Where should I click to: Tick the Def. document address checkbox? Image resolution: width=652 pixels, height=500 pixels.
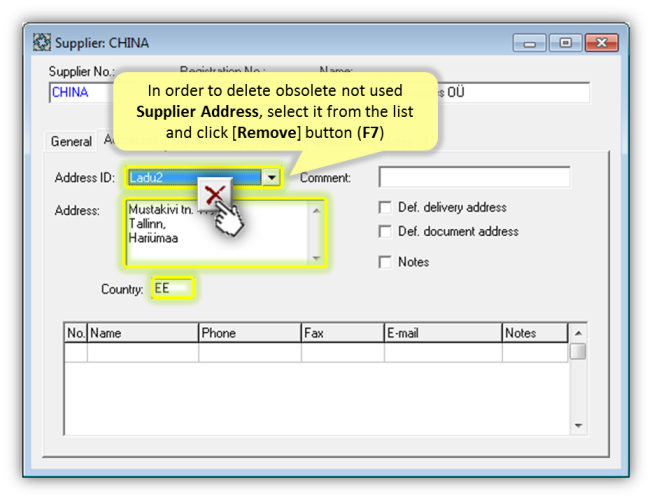pos(385,232)
